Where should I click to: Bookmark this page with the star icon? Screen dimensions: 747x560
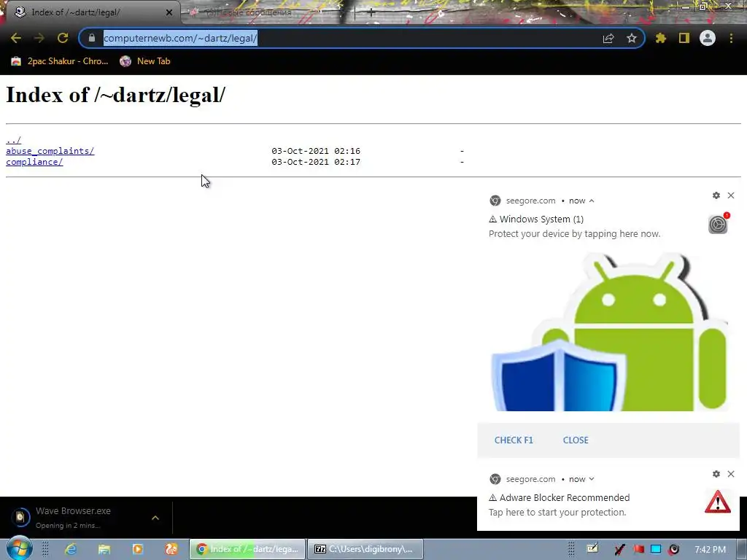point(632,38)
